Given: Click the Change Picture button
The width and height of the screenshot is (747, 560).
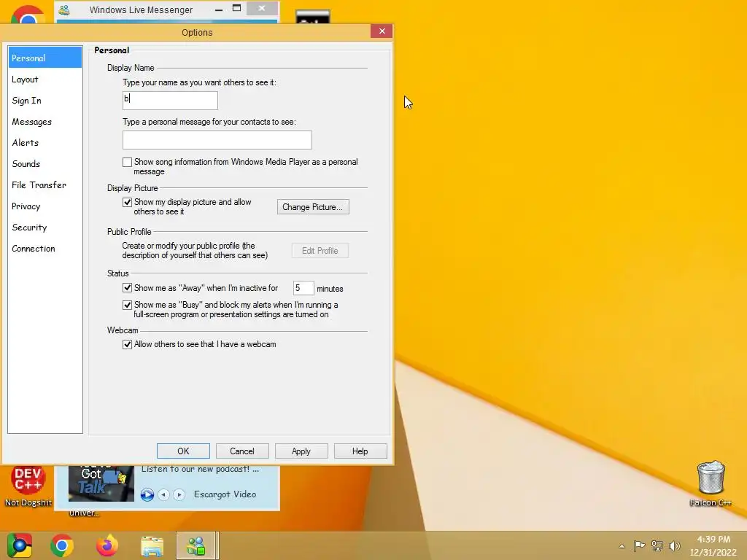Looking at the screenshot, I should (x=313, y=206).
